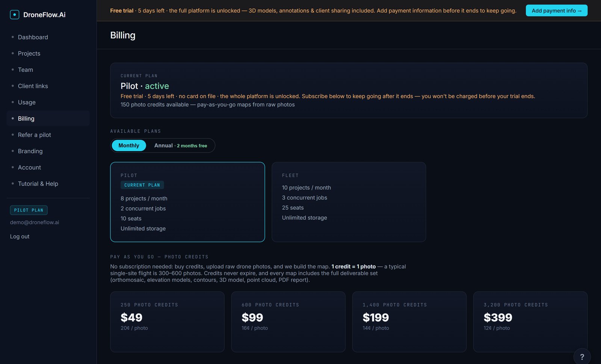
Task: Open the help question mark button
Action: click(x=582, y=357)
